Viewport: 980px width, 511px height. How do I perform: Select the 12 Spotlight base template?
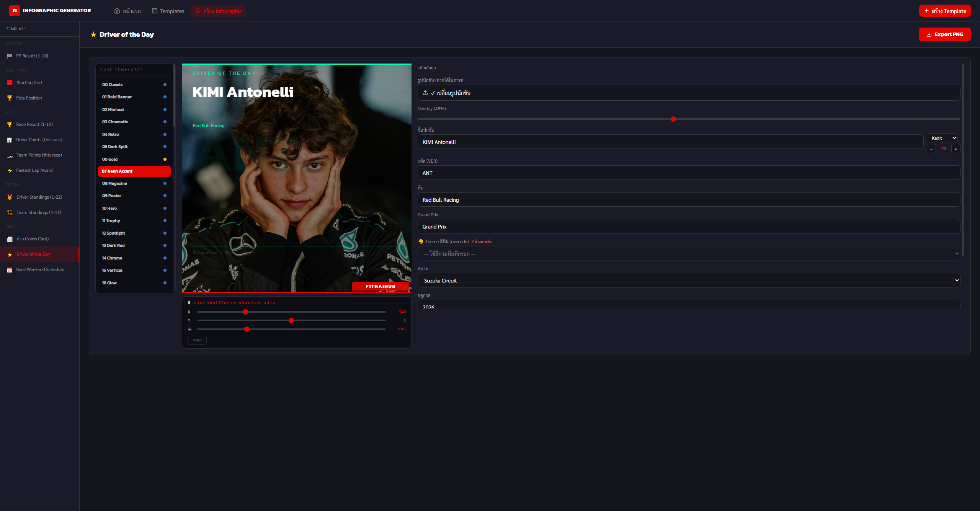point(134,233)
